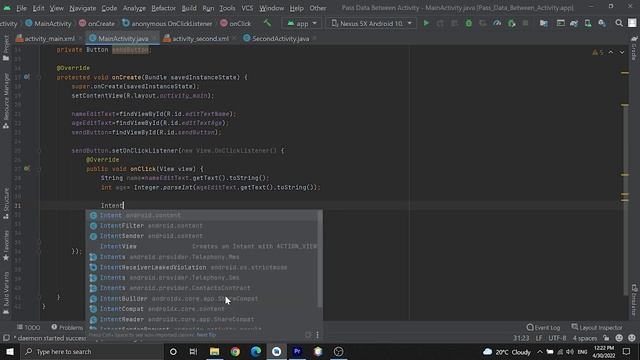640x360 pixels.
Task: Switch to SecondActivity.java tab
Action: point(280,38)
